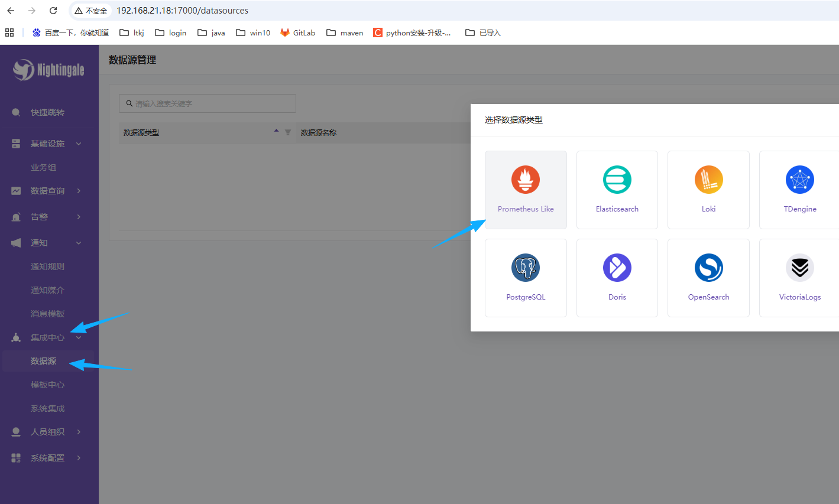Click the 人员组织 person icon
Image resolution: width=839 pixels, height=504 pixels.
16,432
